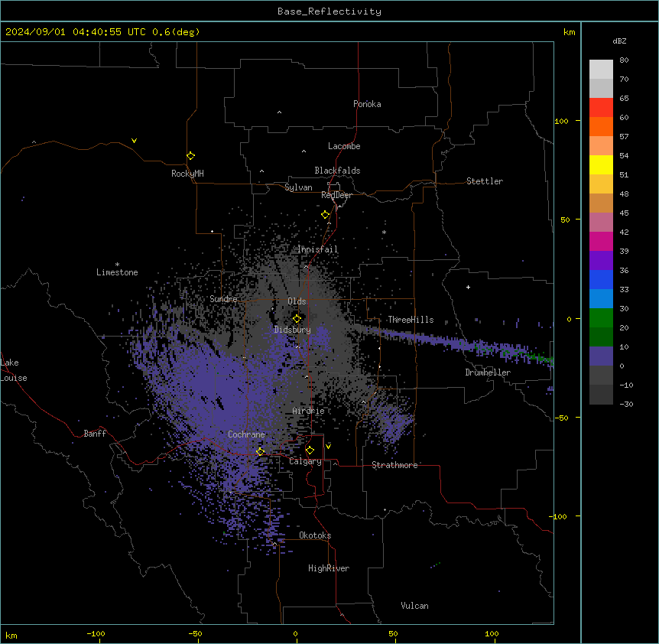Click the 80 value in the dBZ legend
The height and width of the screenshot is (644, 659).
624,60
